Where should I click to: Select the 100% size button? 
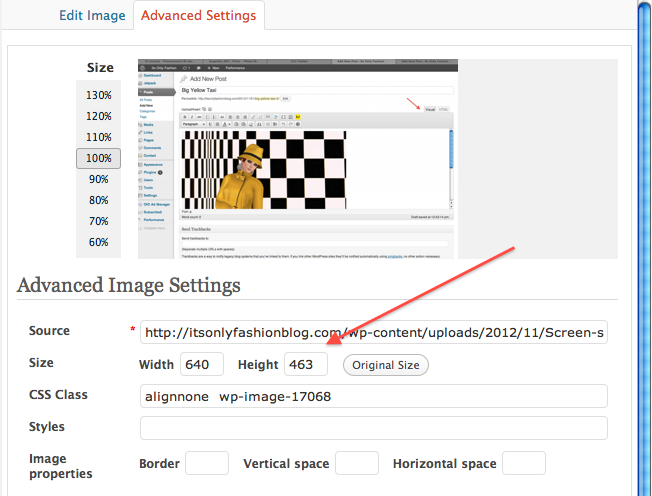pos(98,158)
